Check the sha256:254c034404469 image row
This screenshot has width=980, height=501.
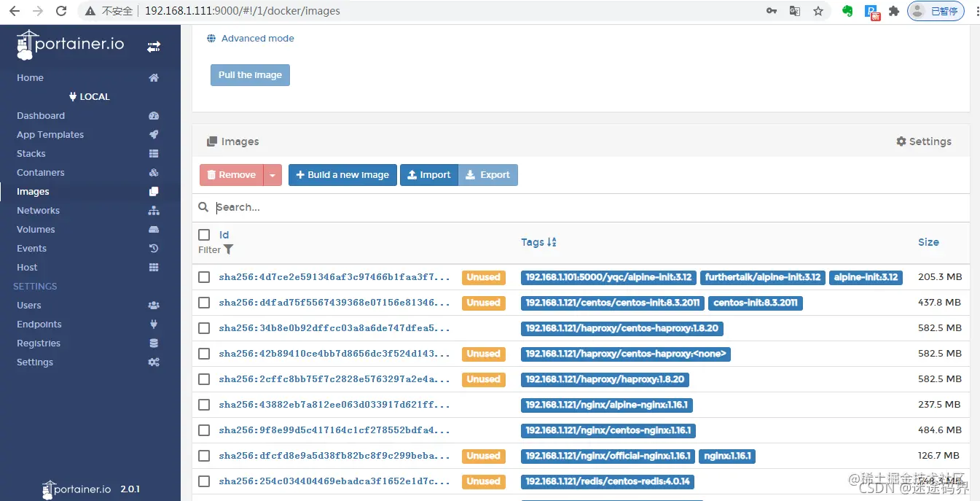[204, 481]
